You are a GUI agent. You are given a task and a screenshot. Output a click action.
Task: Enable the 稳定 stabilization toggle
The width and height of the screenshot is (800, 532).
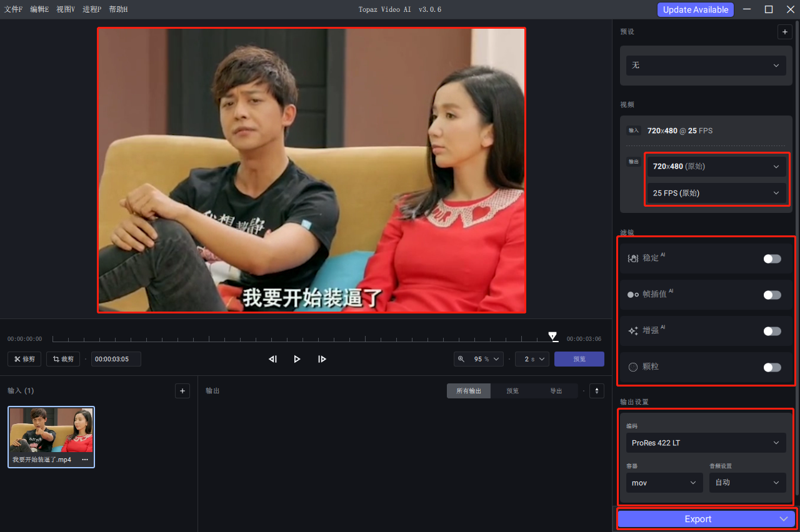772,259
